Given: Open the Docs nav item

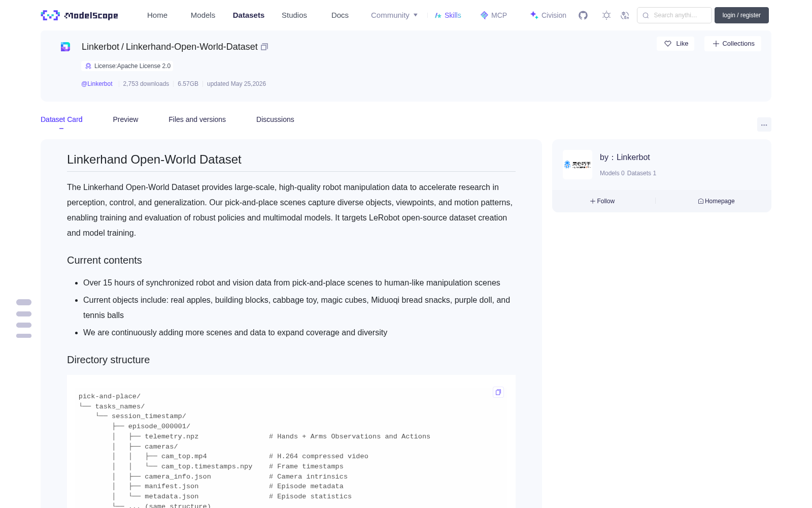Looking at the screenshot, I should [x=340, y=15].
